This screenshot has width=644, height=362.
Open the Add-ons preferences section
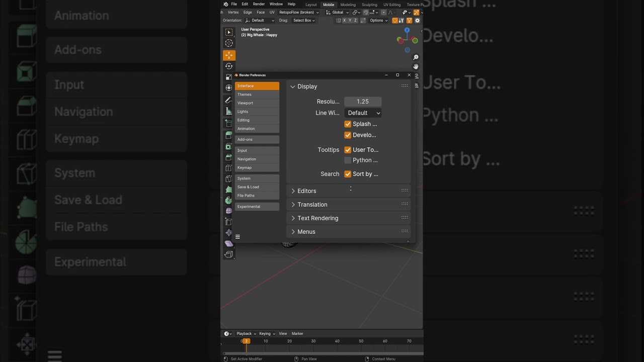point(257,139)
